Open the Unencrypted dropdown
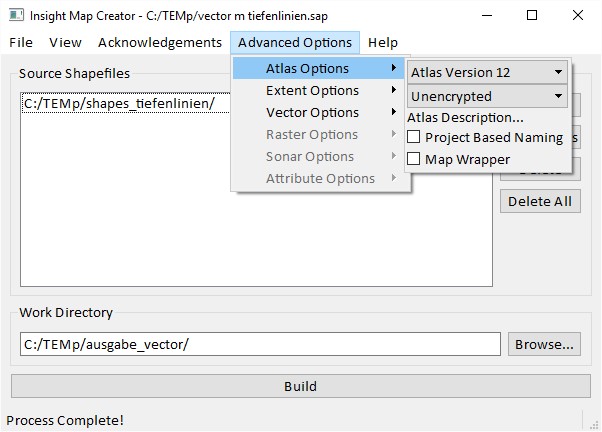 pyautogui.click(x=487, y=97)
